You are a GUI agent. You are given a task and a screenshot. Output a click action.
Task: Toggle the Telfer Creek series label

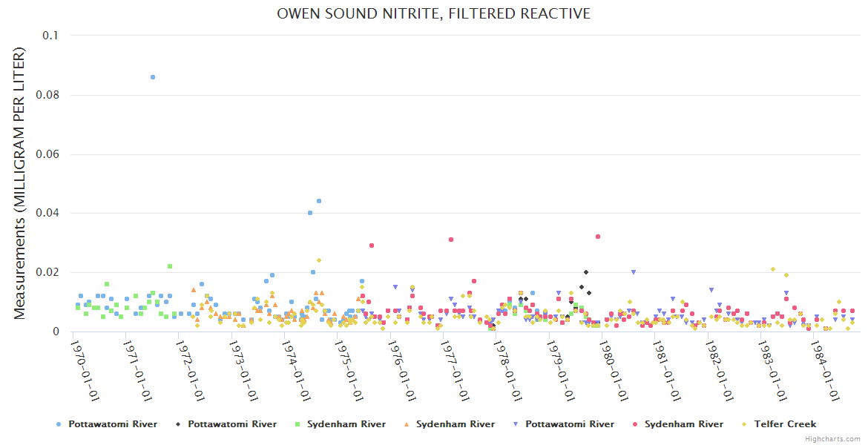[x=785, y=424]
